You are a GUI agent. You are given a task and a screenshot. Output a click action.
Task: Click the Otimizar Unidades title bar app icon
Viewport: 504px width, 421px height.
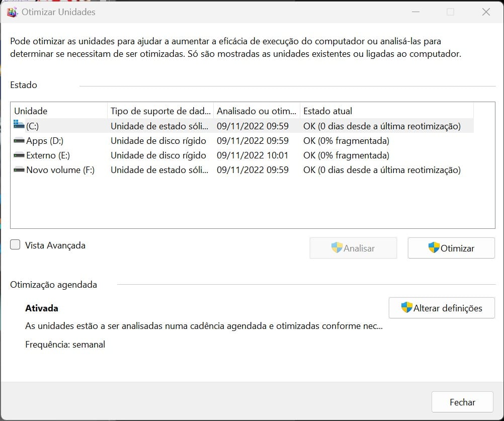coord(12,12)
